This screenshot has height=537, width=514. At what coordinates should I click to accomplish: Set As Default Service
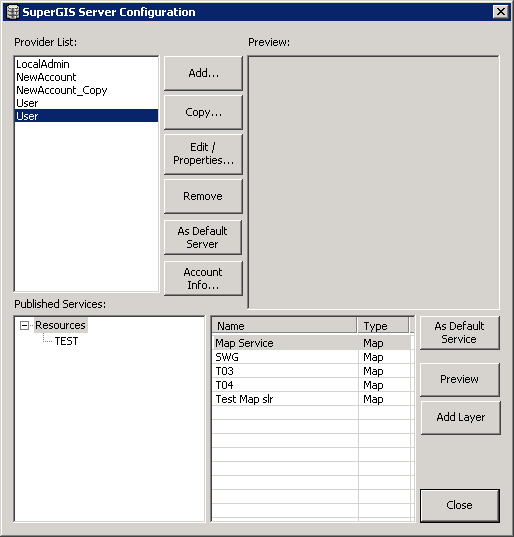click(x=460, y=333)
